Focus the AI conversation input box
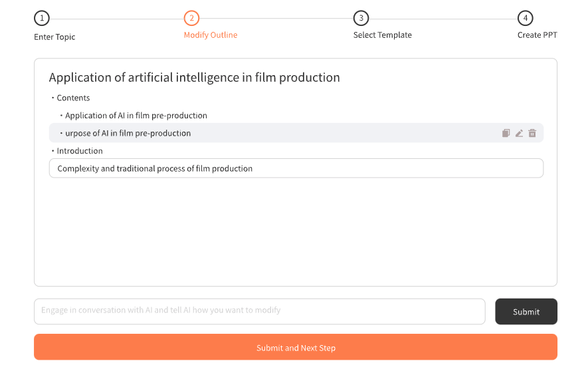The image size is (588, 371). [x=259, y=310]
